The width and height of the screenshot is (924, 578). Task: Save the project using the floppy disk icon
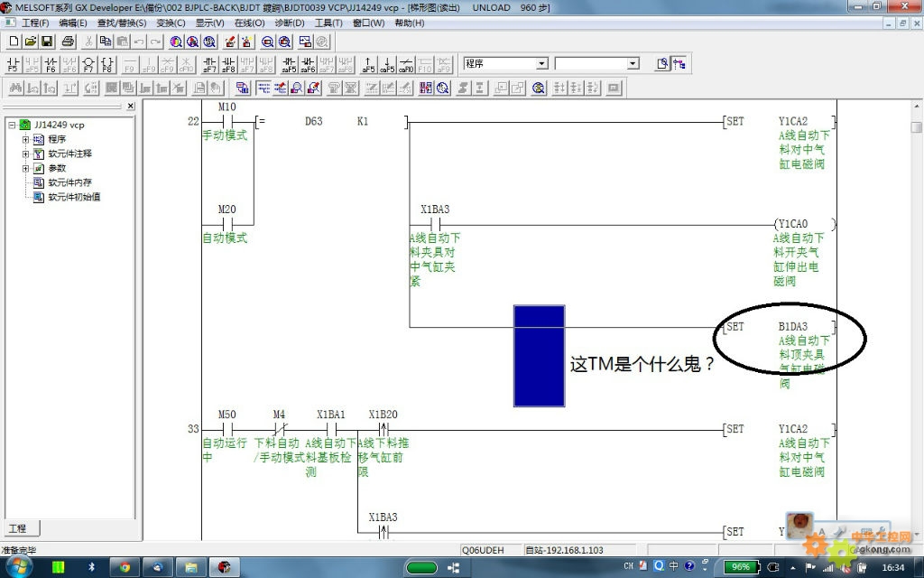[x=46, y=42]
